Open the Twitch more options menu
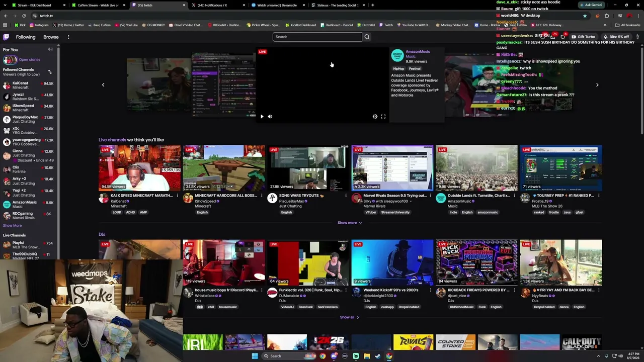The image size is (644, 362). (68, 37)
